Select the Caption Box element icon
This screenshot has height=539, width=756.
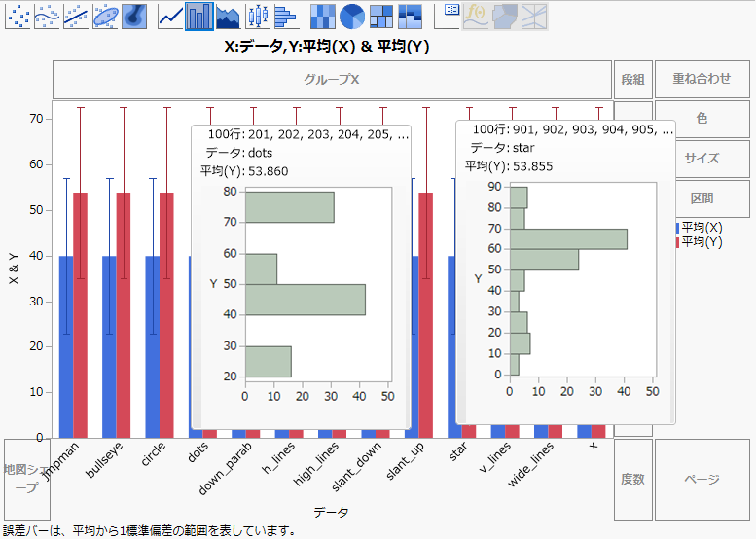[x=447, y=16]
